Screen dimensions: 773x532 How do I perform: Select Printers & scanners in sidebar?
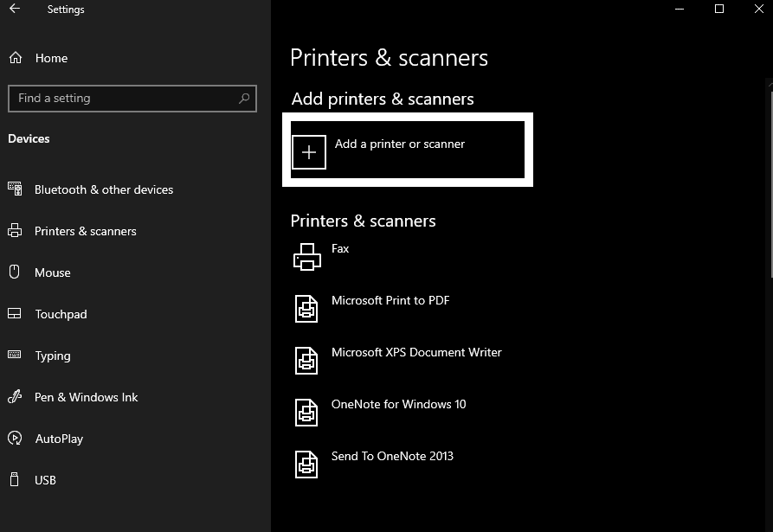(x=86, y=231)
